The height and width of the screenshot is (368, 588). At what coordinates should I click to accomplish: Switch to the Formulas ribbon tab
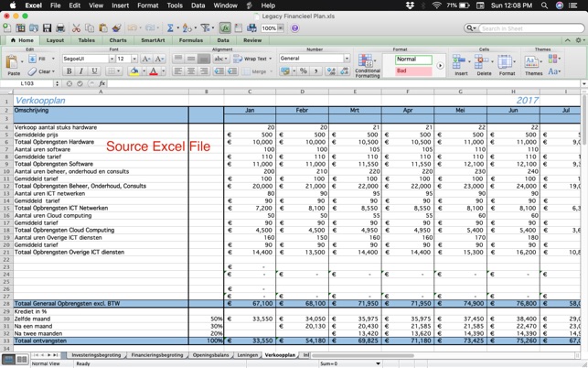(x=190, y=40)
